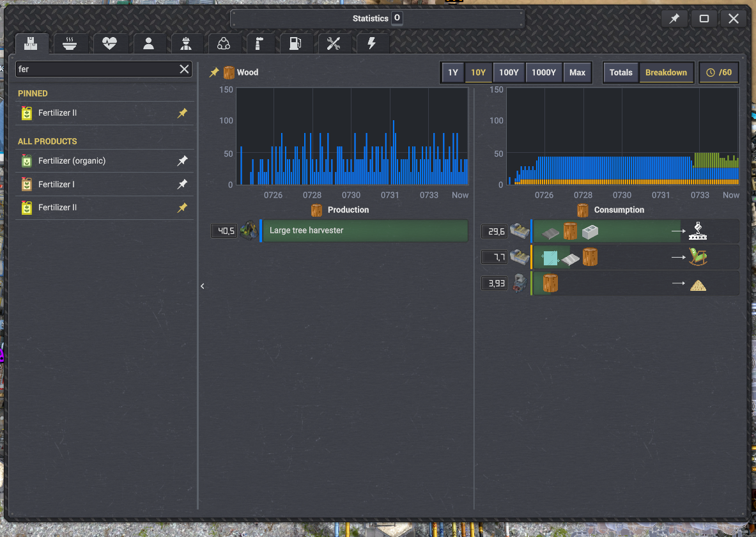Click the Wood log icon in the header
This screenshot has width=756, height=537.
click(x=229, y=72)
